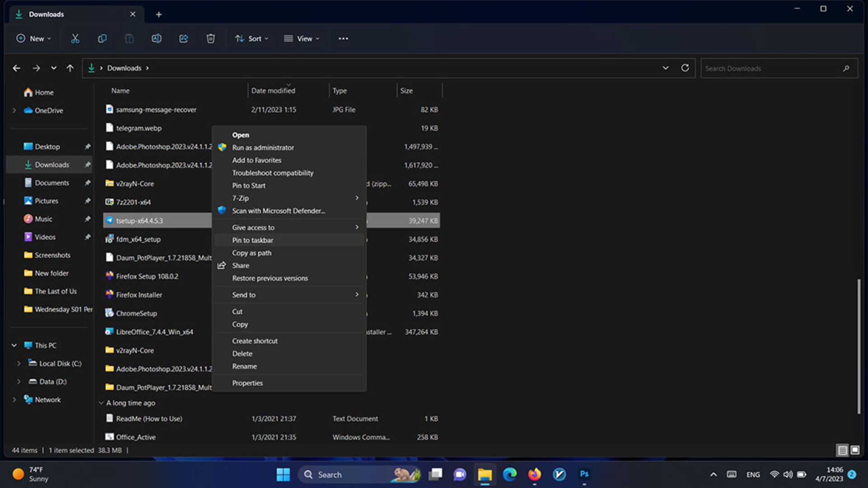Open Firefox from the taskbar
Image resolution: width=868 pixels, height=488 pixels.
[x=534, y=474]
